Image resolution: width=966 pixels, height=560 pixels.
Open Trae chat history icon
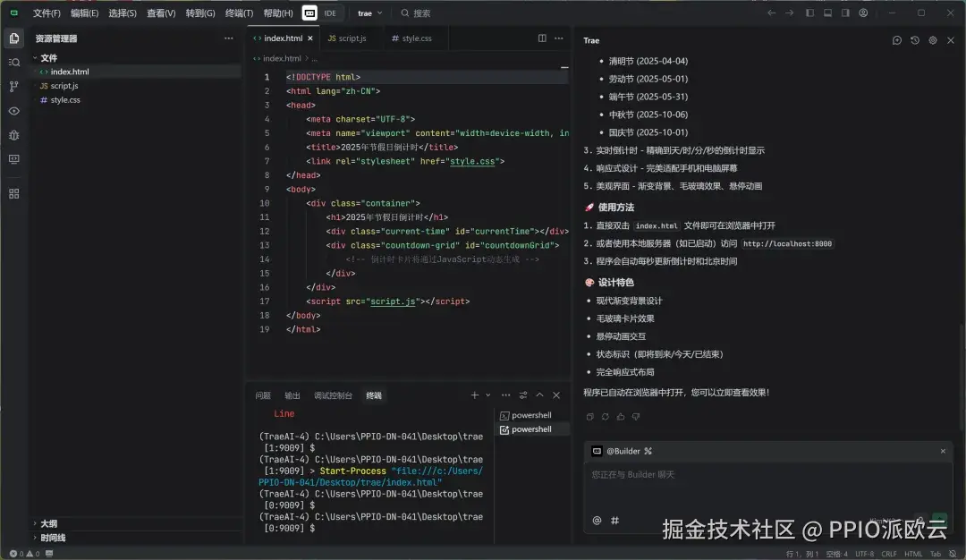click(x=915, y=40)
